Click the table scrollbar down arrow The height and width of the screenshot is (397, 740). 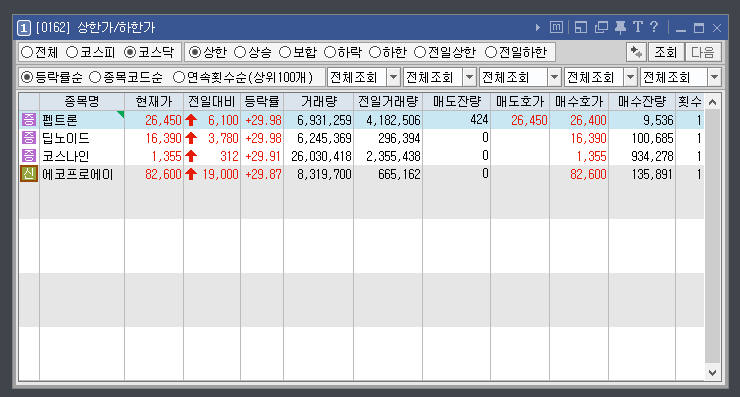point(713,372)
